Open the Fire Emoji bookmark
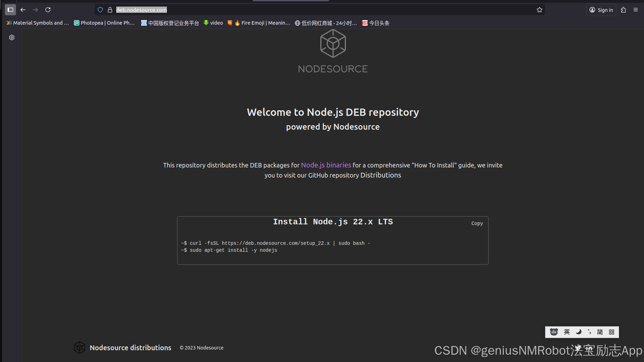Viewport: 644px width, 362px height. 259,23
